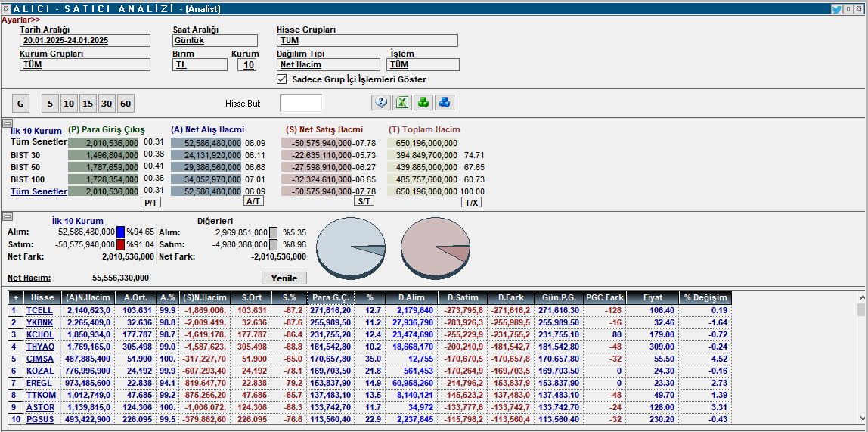This screenshot has height=432, width=868.
Task: Open the KCHOL stock link
Action: tap(40, 334)
